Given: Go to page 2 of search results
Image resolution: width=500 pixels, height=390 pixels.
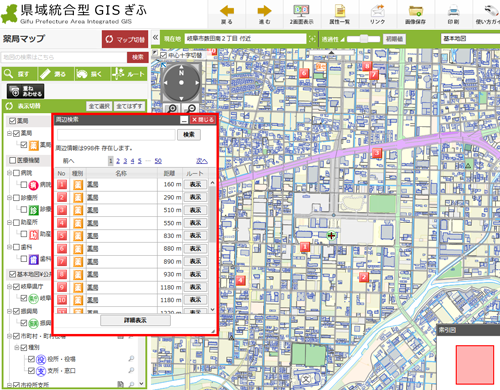Looking at the screenshot, I should tap(118, 161).
